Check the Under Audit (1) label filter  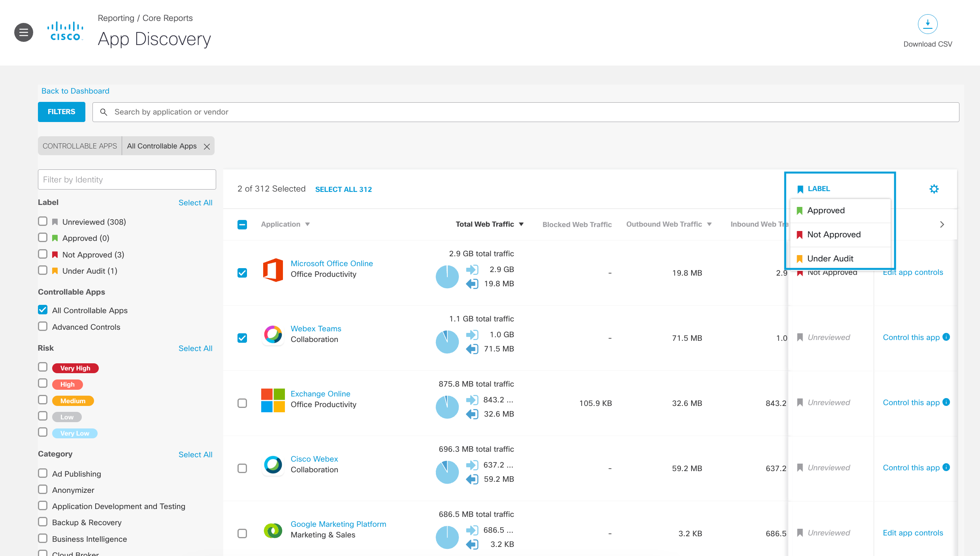[43, 270]
